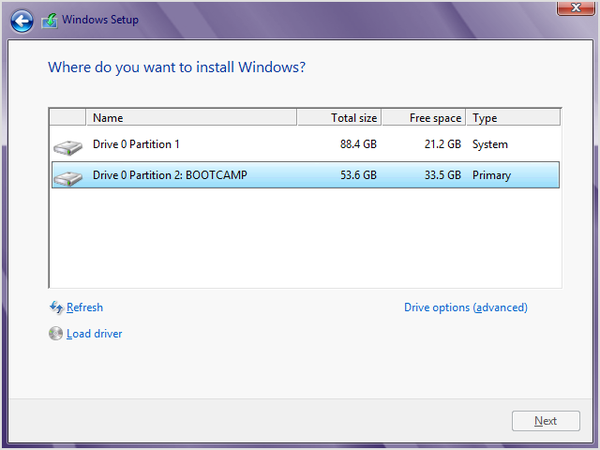Click the Windows Setup title icon

point(49,21)
